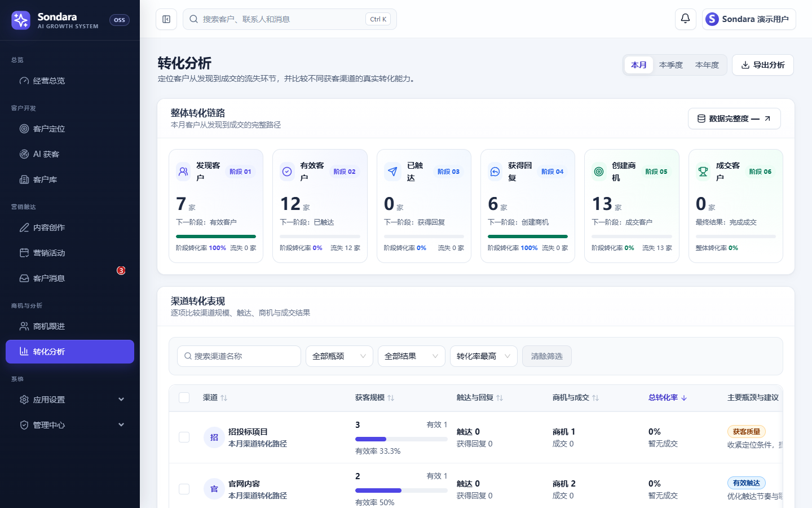Screen dimensions: 812x508
Task: Click the 已触达 stage send icon
Action: click(391, 172)
